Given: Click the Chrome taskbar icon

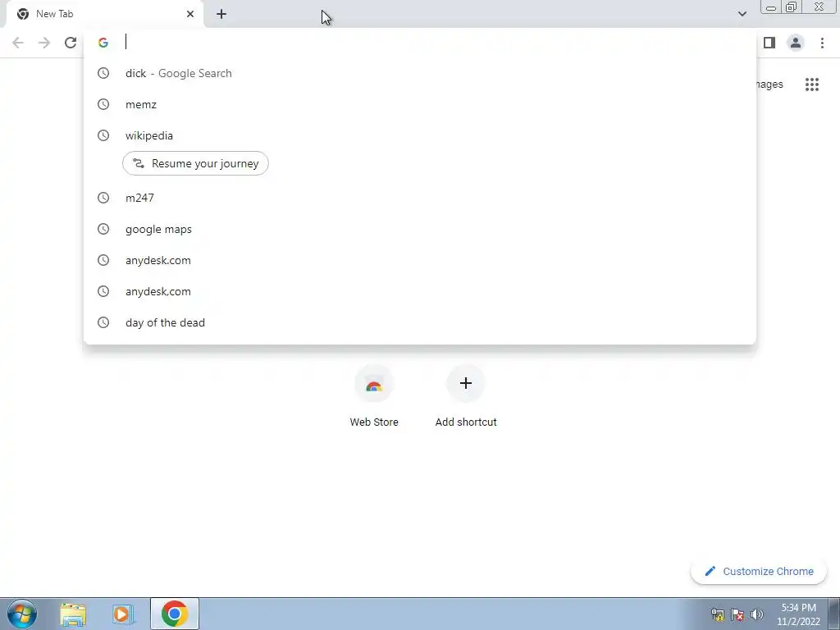Looking at the screenshot, I should [x=174, y=614].
